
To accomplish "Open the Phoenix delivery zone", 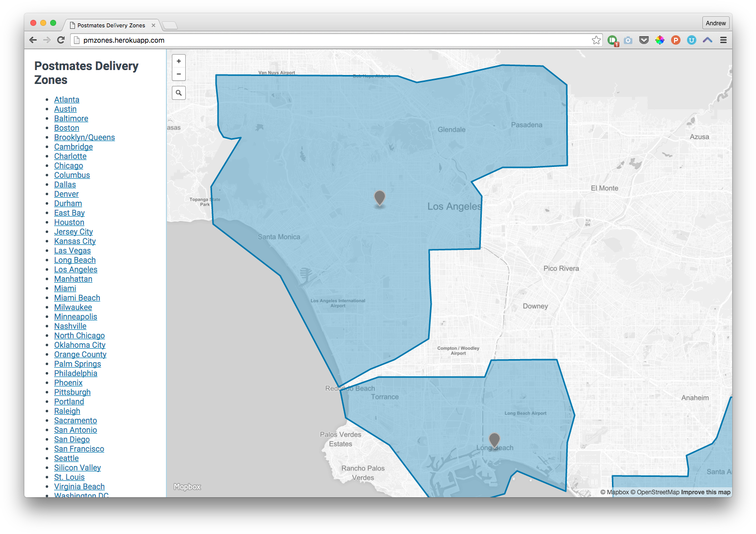I will (x=68, y=383).
